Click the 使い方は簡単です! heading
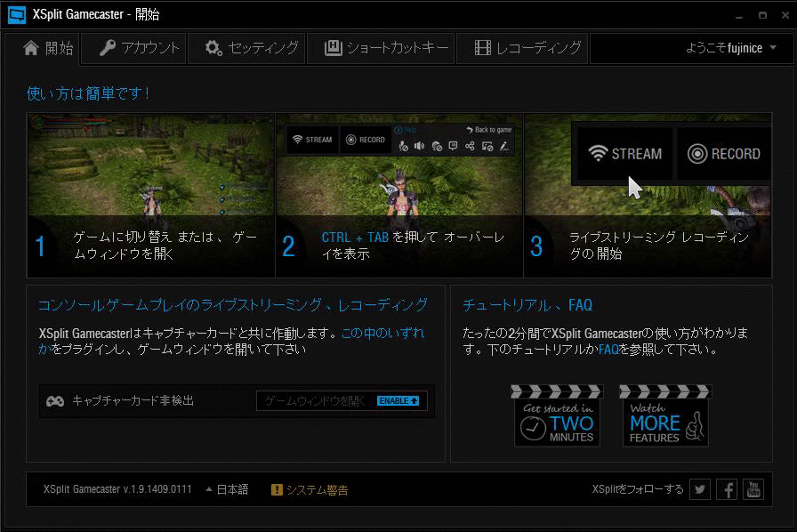 pos(88,93)
